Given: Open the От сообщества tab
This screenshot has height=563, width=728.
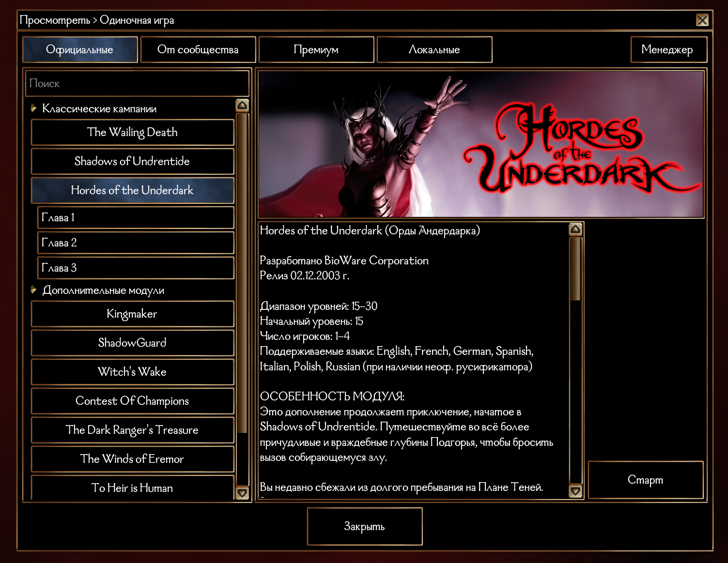Looking at the screenshot, I should click(x=198, y=50).
